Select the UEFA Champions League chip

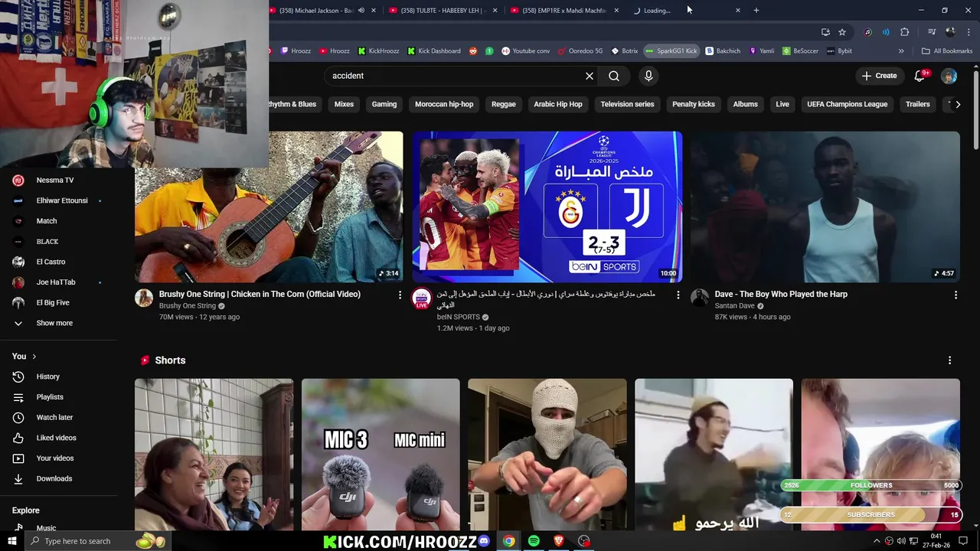(847, 104)
